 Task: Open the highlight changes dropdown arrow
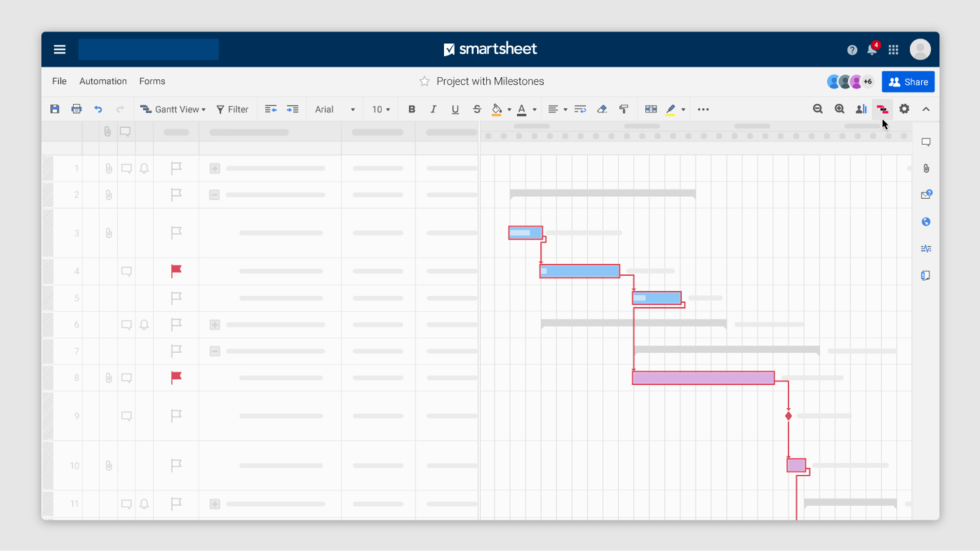click(683, 110)
